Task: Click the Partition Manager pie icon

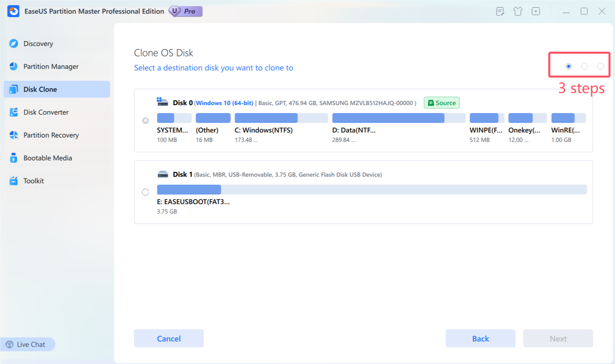Action: click(14, 66)
